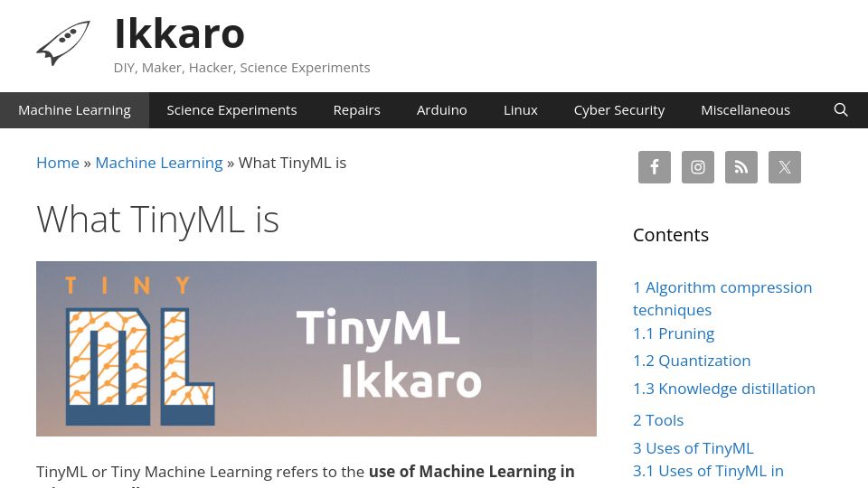This screenshot has width=868, height=488.
Task: Follow the Machine Learning breadcrumb link
Action: (x=159, y=163)
